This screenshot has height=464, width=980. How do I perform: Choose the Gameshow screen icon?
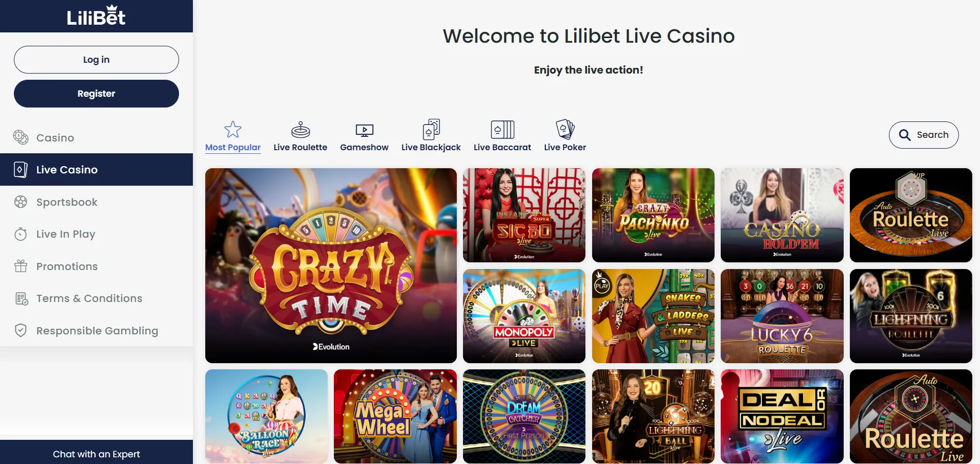364,131
